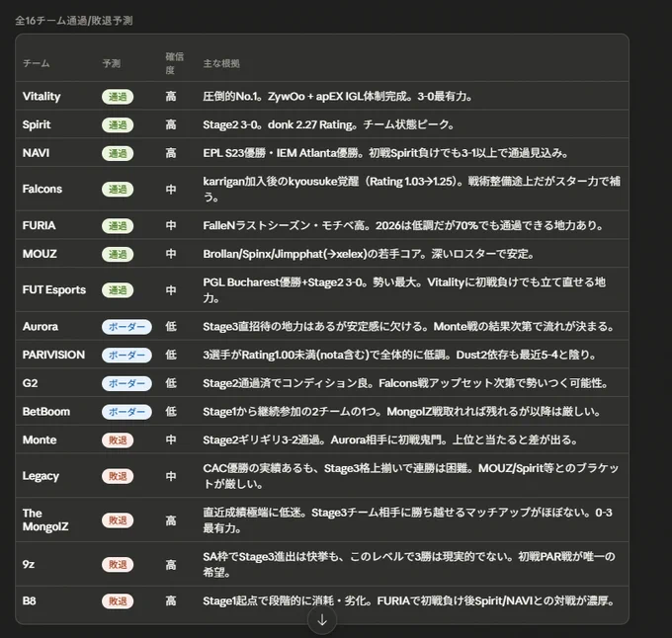The height and width of the screenshot is (638, 672).
Task: Click the heading 全16チーム通過/敗退予測
Action: (x=74, y=21)
